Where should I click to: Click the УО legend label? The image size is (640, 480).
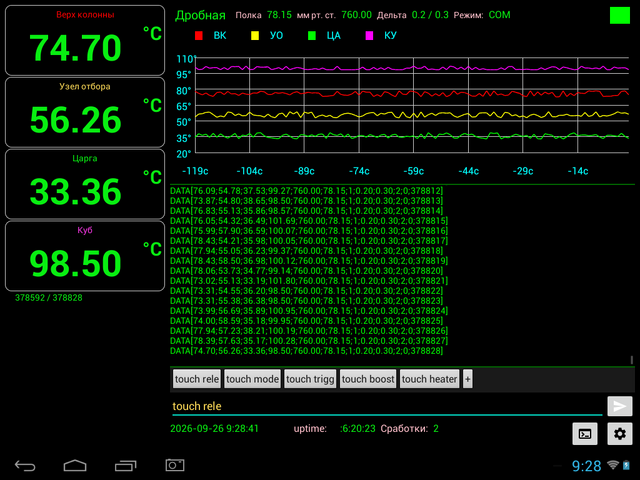[276, 36]
